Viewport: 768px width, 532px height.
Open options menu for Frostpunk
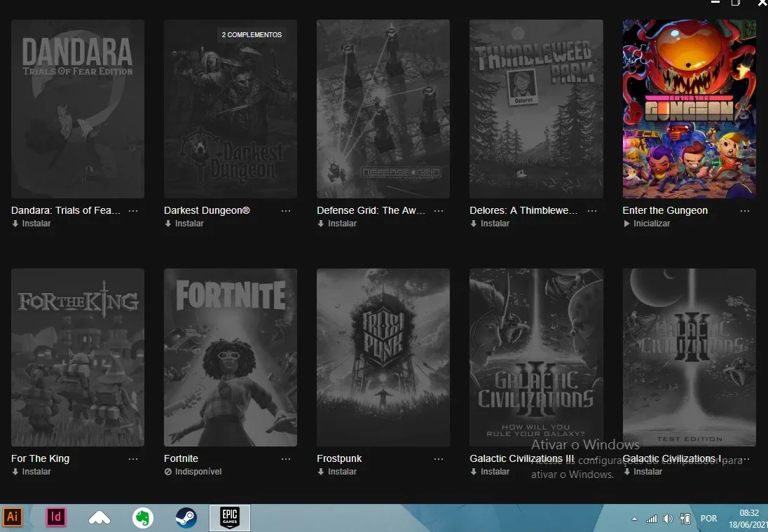coord(439,459)
